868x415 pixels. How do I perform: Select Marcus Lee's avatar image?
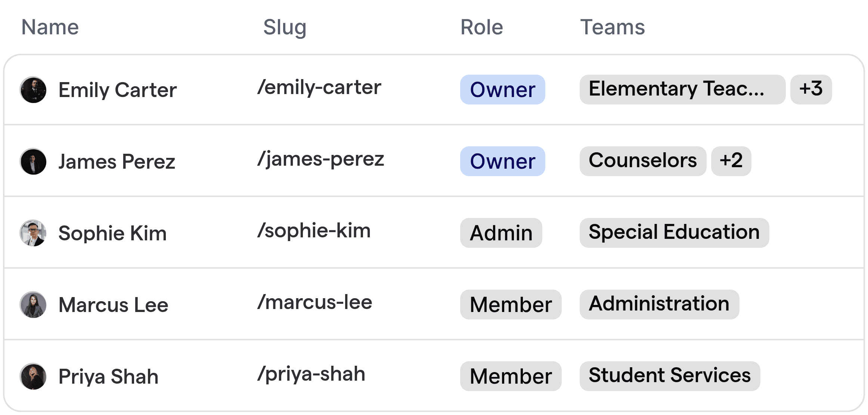point(33,305)
